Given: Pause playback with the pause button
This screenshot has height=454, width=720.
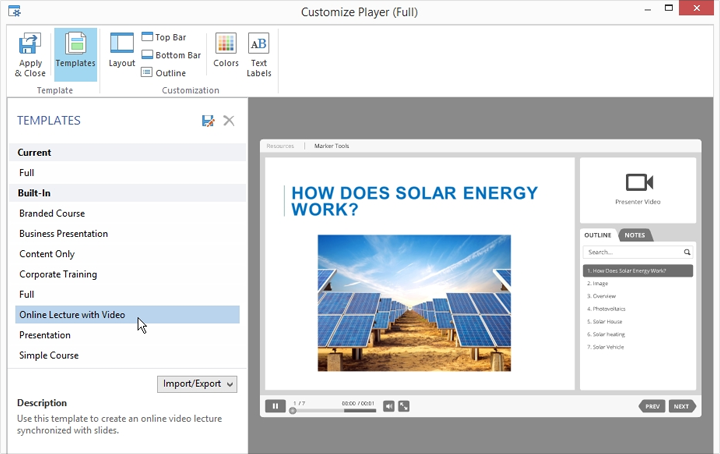Looking at the screenshot, I should point(275,406).
